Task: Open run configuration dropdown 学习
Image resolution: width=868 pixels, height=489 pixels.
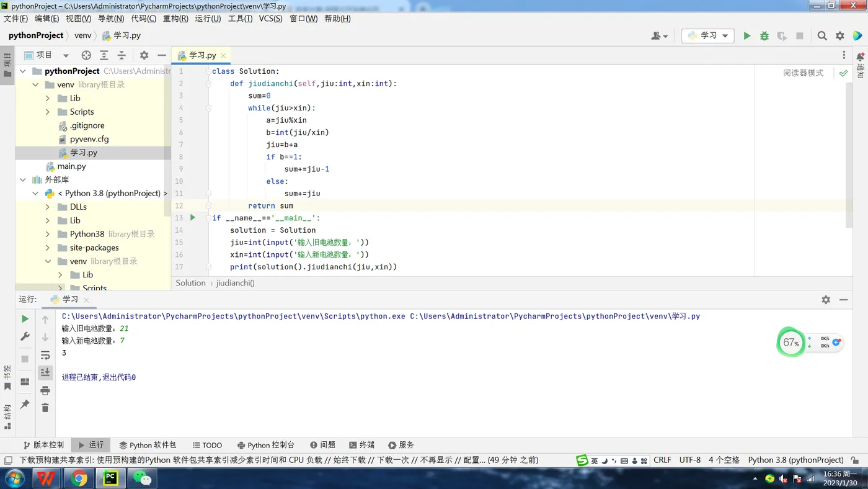Action: 708,36
